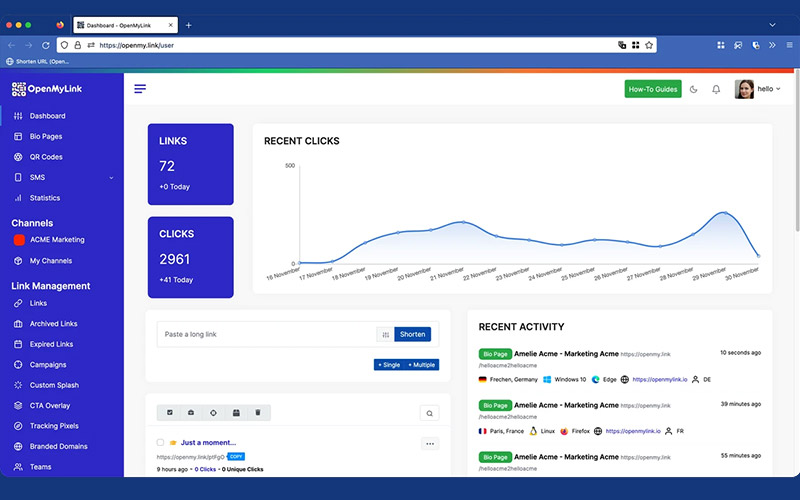Expand the SMS submenu chevron

111,178
